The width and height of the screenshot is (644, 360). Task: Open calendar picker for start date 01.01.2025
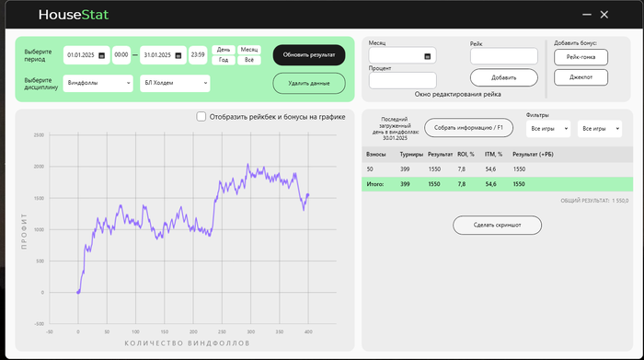point(102,55)
